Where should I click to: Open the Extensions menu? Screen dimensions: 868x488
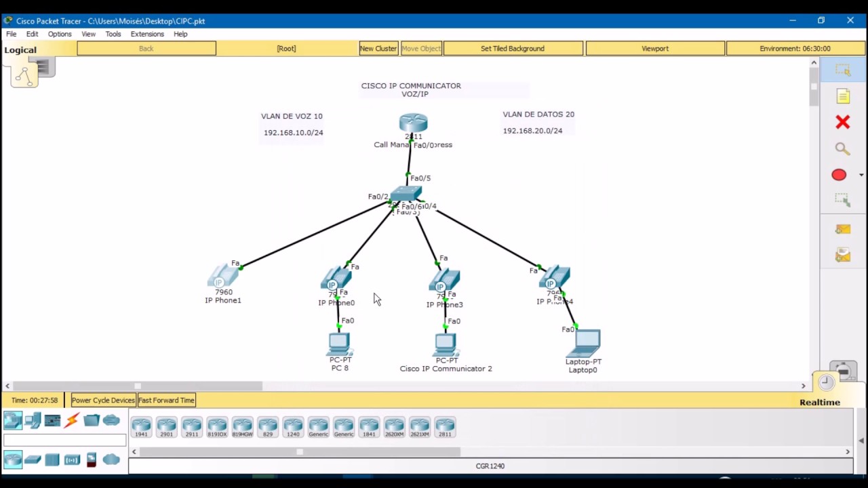pos(147,34)
